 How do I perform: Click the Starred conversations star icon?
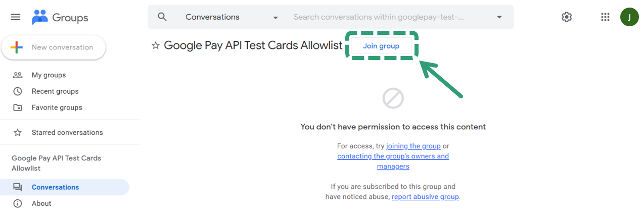(18, 133)
